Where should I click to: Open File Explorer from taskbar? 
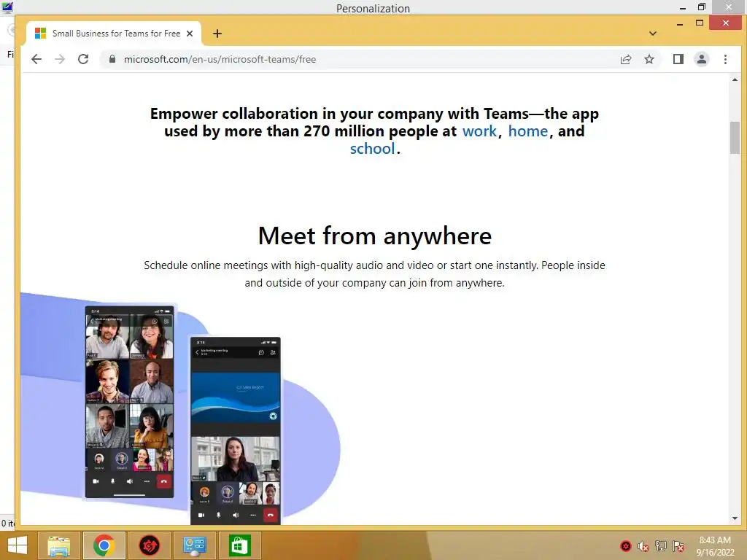(58, 545)
